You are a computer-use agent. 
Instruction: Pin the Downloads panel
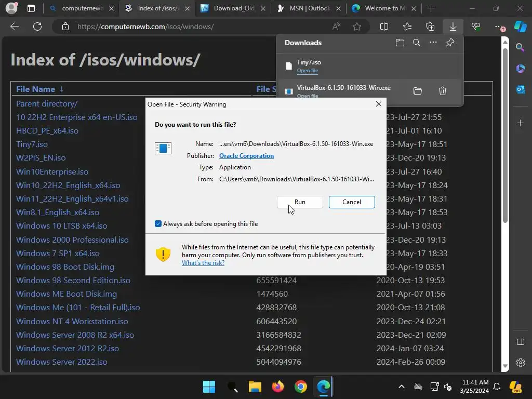click(x=450, y=43)
